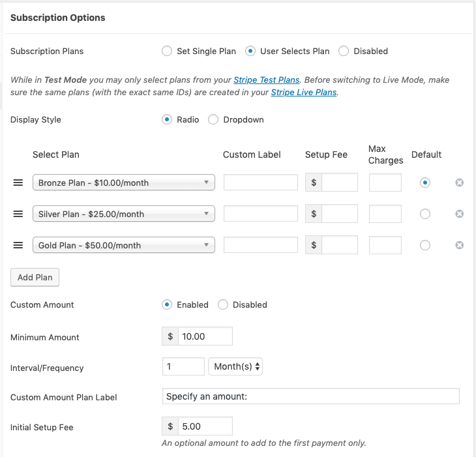Open the Stripe Live Plans link

click(304, 93)
